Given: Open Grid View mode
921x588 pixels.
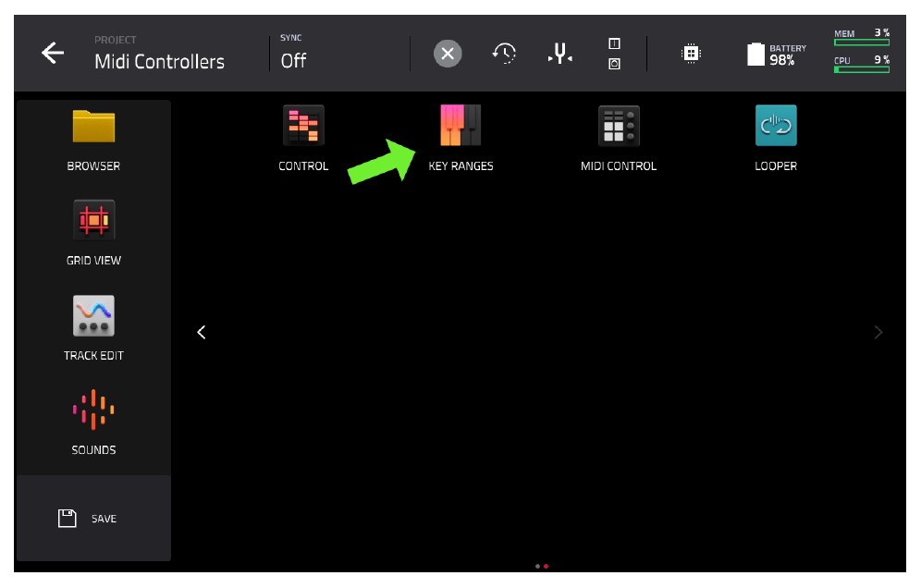Looking at the screenshot, I should pyautogui.click(x=93, y=220).
